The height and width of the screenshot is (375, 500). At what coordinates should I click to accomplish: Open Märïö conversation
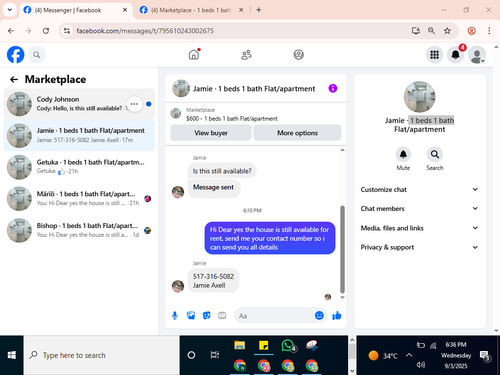(79, 199)
